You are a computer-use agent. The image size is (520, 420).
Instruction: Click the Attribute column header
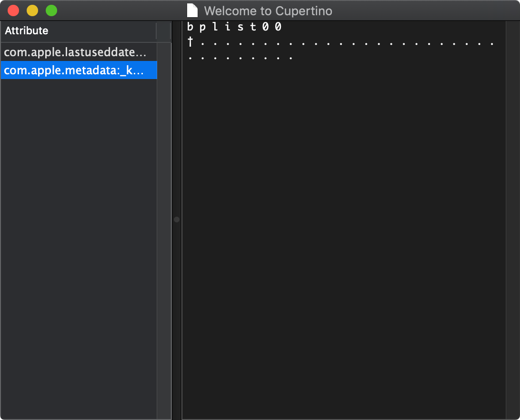(79, 31)
